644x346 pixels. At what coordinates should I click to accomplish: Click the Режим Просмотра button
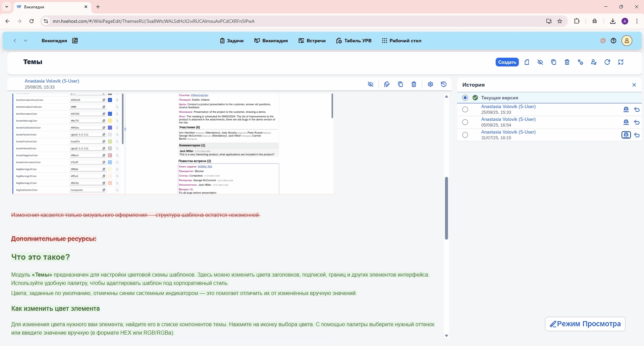tap(585, 324)
